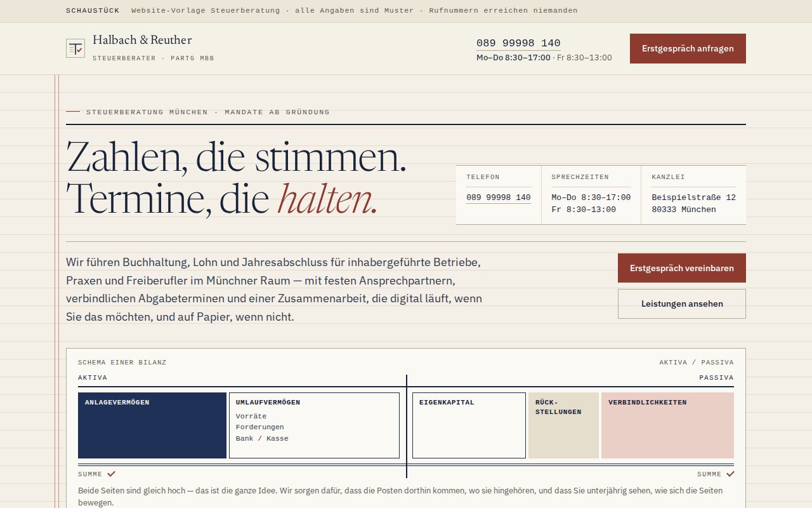Screen dimensions: 812x508
Task: Click the 'Vorräte' entry
Action: click(x=251, y=417)
